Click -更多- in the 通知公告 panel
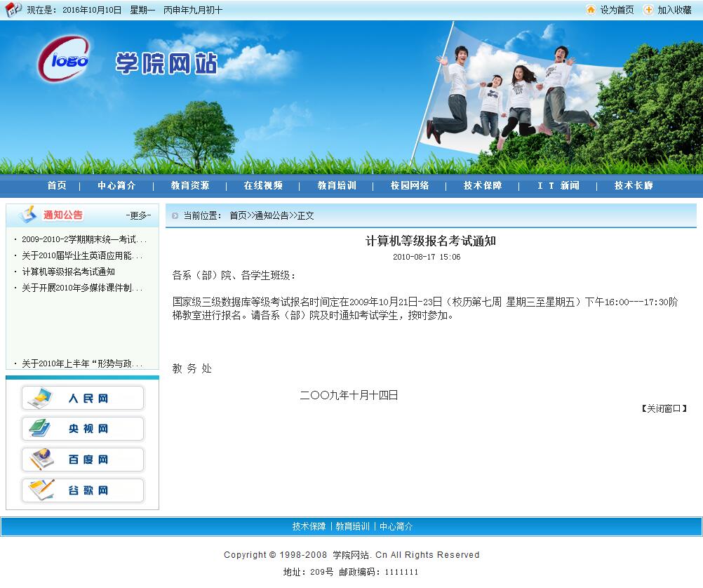The height and width of the screenshot is (588, 703). [x=138, y=215]
